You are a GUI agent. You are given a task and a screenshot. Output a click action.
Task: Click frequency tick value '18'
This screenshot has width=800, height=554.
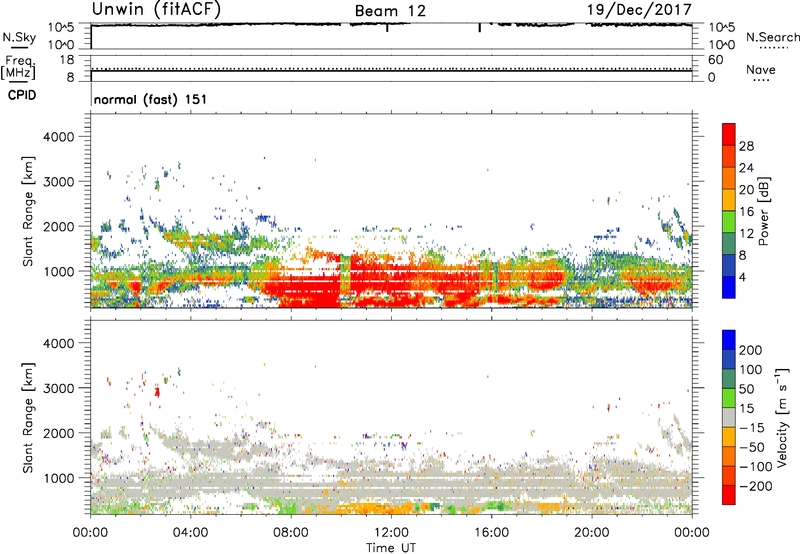(67, 60)
